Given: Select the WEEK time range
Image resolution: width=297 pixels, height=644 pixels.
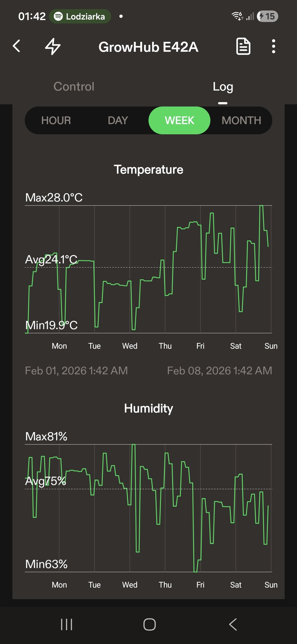Looking at the screenshot, I should click(179, 121).
